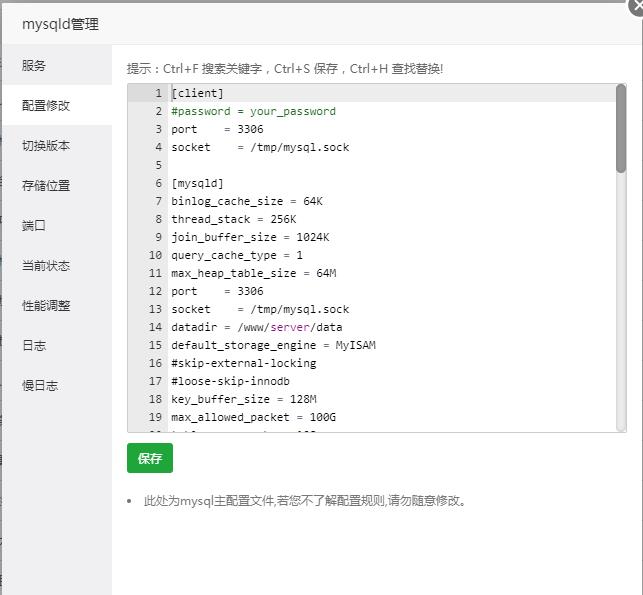The height and width of the screenshot is (595, 643).
Task: Click the [mysqld] section header line
Action: coord(197,183)
